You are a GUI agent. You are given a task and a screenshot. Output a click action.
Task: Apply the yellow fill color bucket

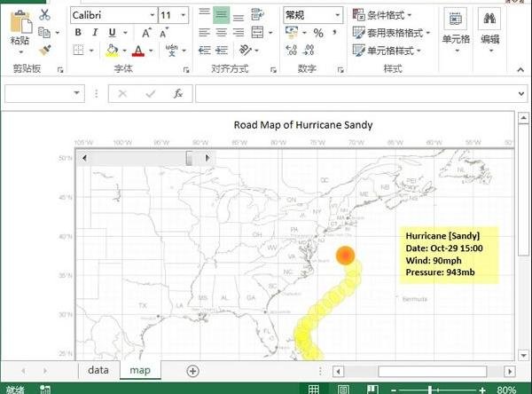tap(113, 51)
